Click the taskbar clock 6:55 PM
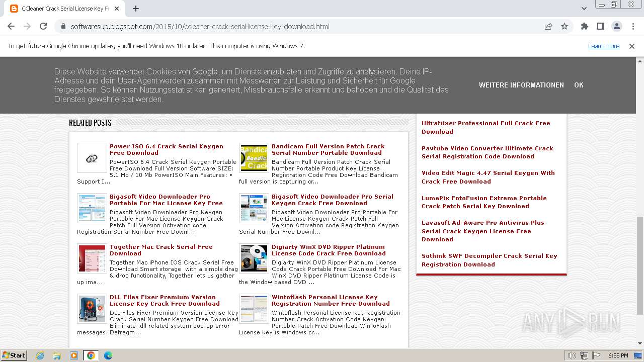The width and height of the screenshot is (644, 362). coord(618,355)
